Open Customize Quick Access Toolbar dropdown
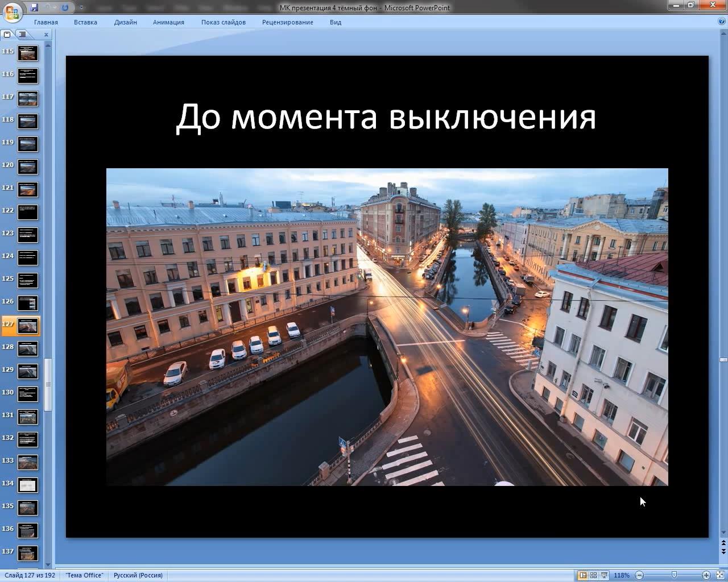 pos(81,8)
